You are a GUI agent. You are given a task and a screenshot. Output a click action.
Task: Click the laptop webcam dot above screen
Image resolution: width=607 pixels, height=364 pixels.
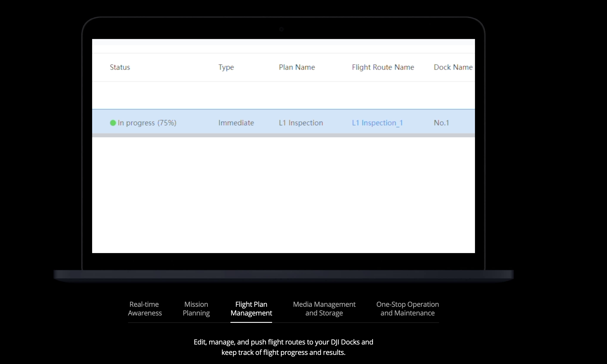coord(281,29)
